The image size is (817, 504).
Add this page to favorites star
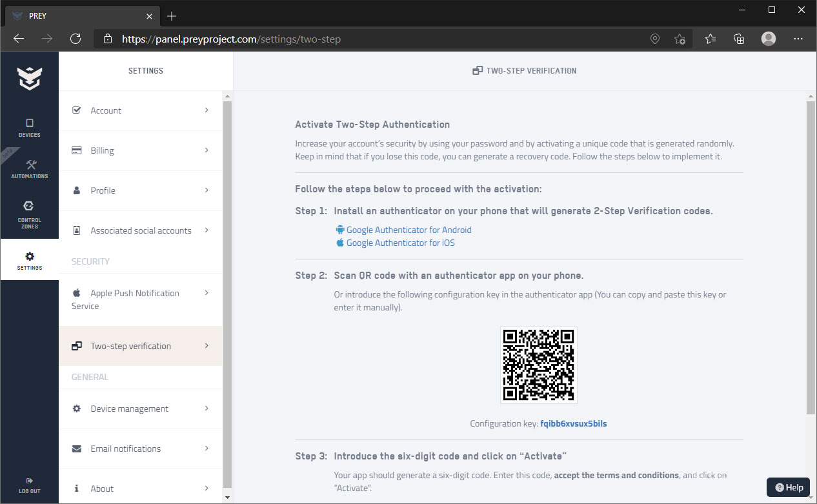click(x=680, y=39)
